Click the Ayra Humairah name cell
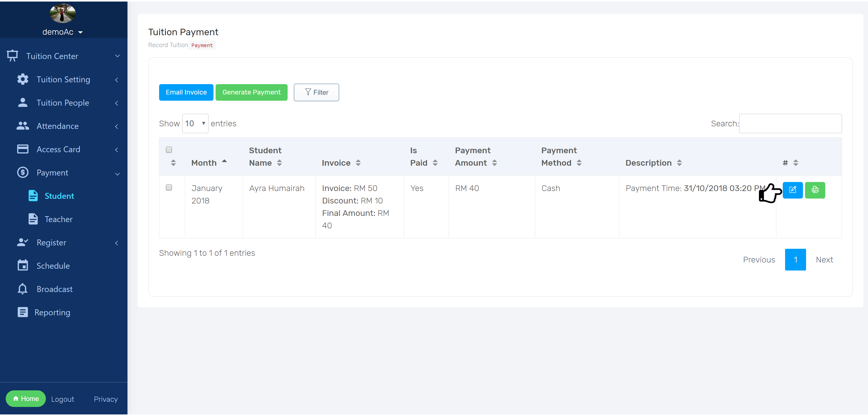This screenshot has height=416, width=868. [x=279, y=207]
